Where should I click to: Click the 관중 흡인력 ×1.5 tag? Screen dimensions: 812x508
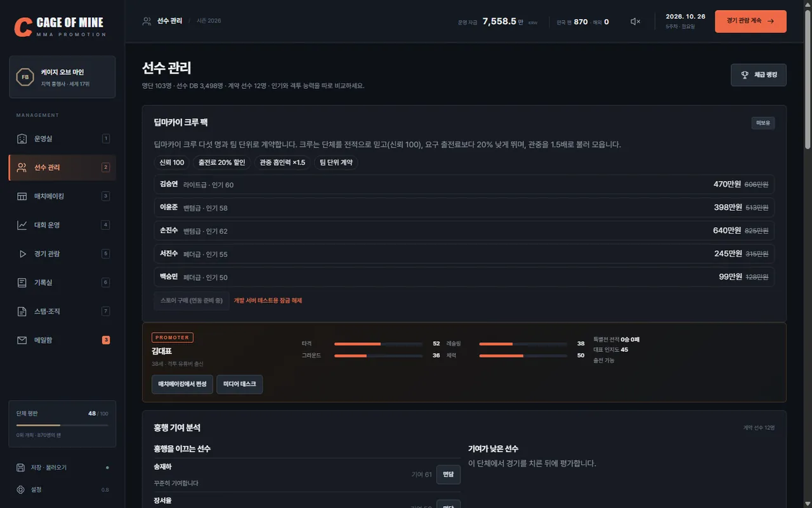(282, 163)
